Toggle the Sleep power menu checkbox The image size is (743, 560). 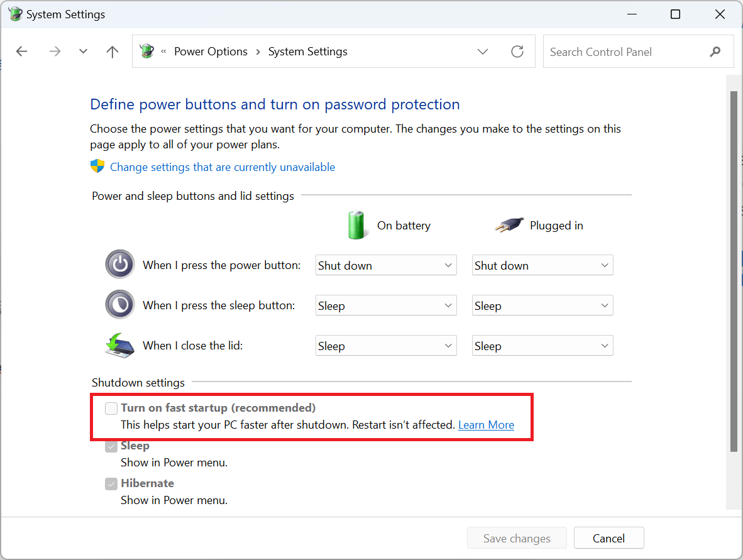pos(111,446)
